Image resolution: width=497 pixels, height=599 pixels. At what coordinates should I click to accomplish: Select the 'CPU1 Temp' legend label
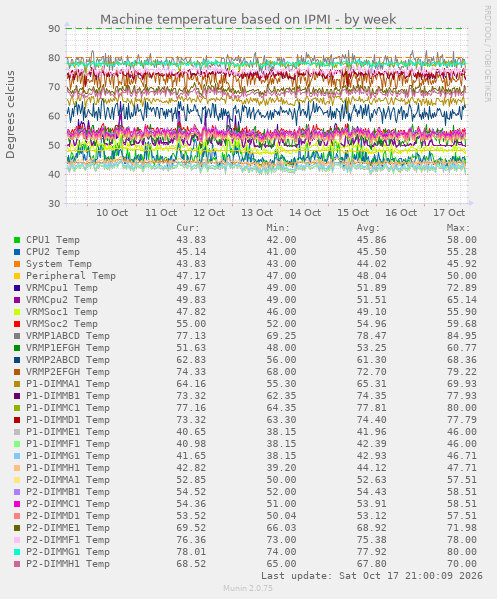pyautogui.click(x=53, y=240)
